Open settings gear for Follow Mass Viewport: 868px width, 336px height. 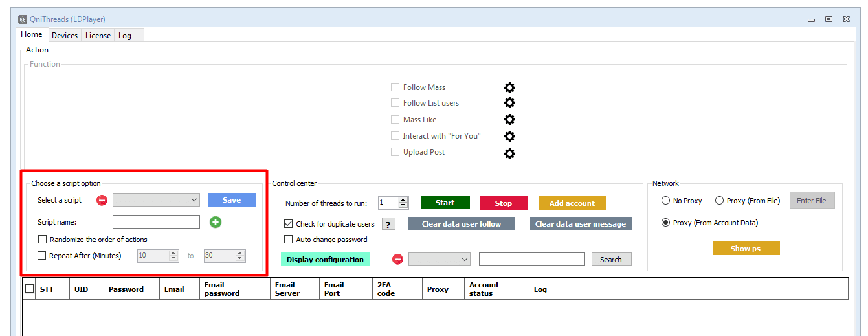tap(509, 87)
